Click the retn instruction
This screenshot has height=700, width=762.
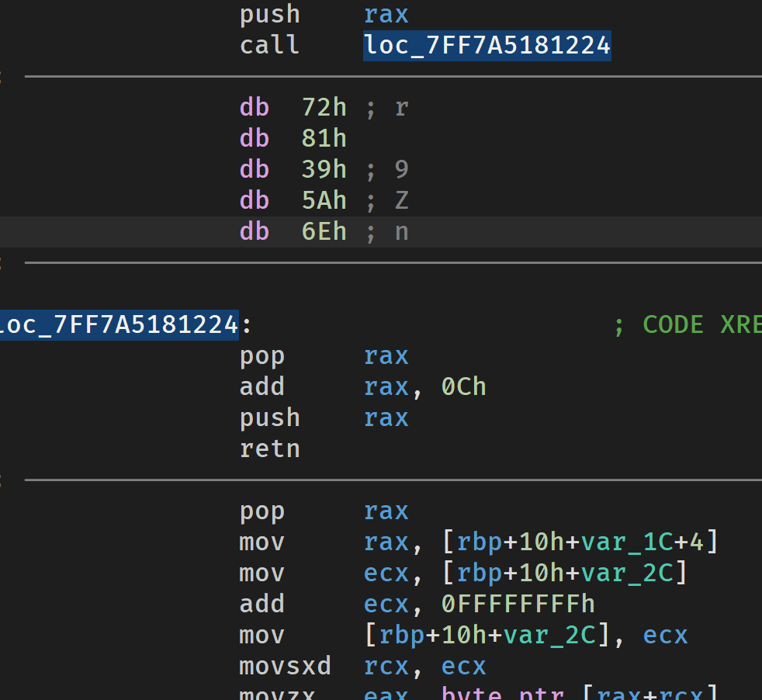coord(269,449)
